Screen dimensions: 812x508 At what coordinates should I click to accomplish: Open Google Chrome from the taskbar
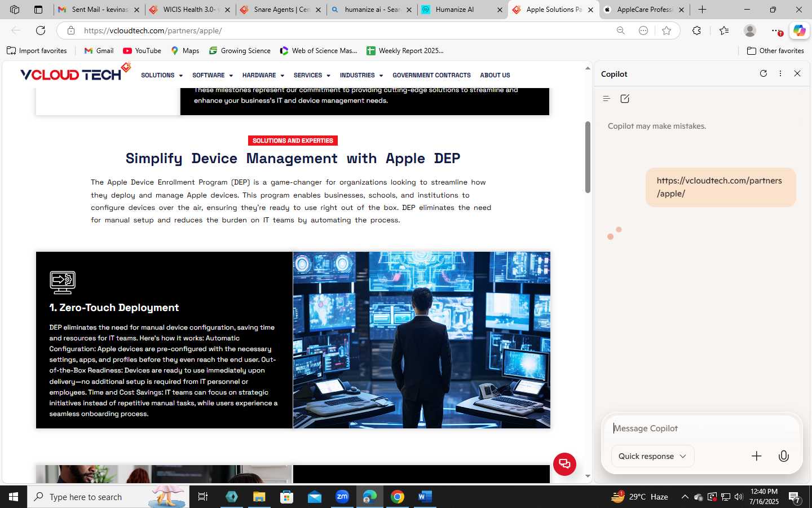[398, 497]
